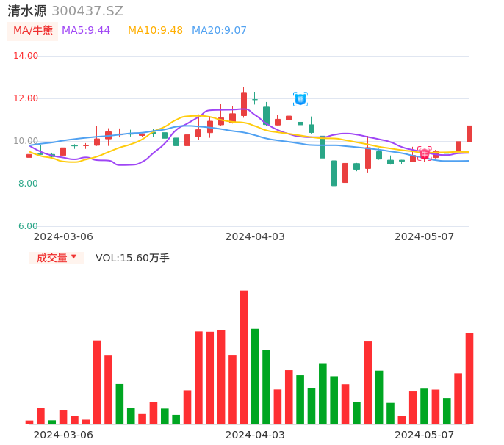Click the 6.00 price axis label
Image resolution: width=504 pixels, height=445 pixels.
(28, 226)
